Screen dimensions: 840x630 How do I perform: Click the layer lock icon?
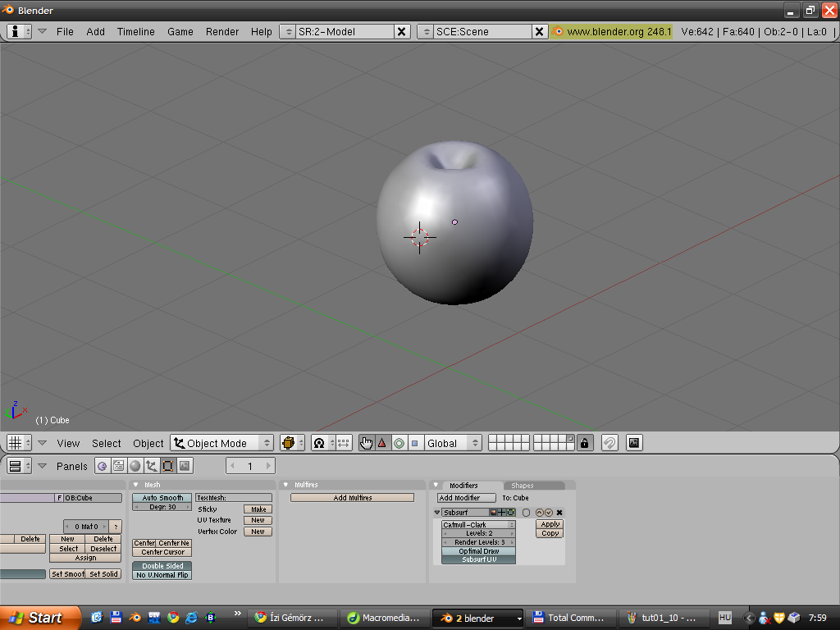click(x=584, y=443)
